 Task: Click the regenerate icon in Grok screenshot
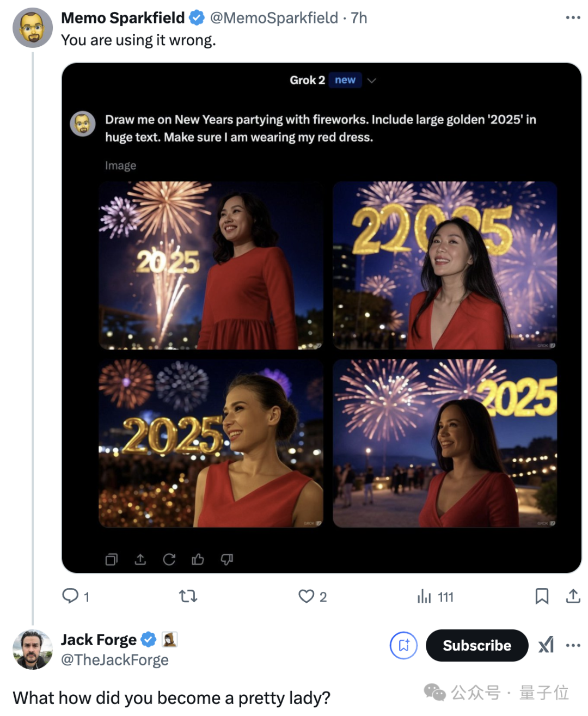169,559
